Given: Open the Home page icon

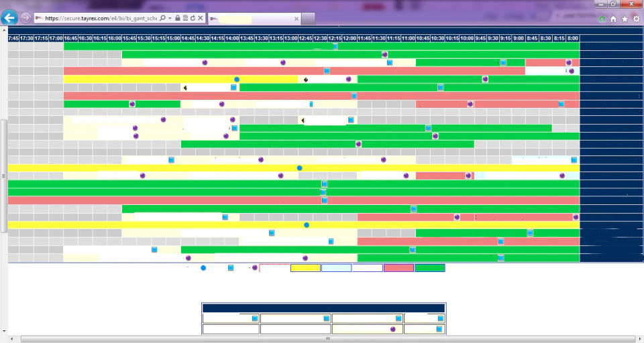Looking at the screenshot, I should [x=613, y=19].
